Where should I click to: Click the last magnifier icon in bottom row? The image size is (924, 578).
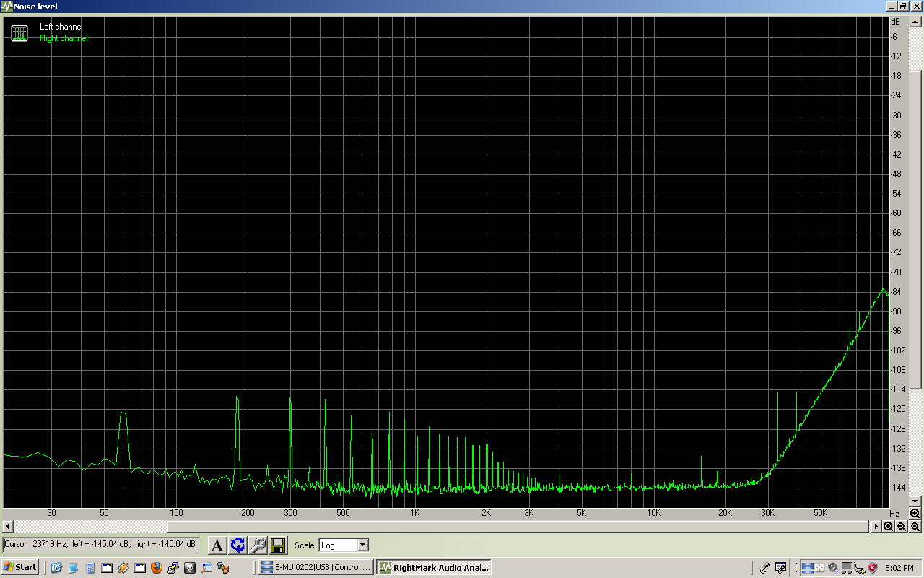point(915,527)
